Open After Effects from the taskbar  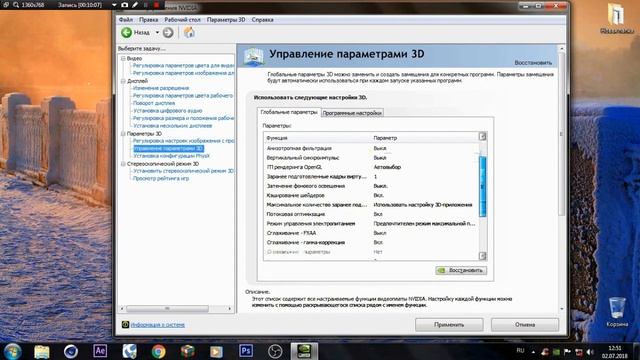(x=100, y=351)
